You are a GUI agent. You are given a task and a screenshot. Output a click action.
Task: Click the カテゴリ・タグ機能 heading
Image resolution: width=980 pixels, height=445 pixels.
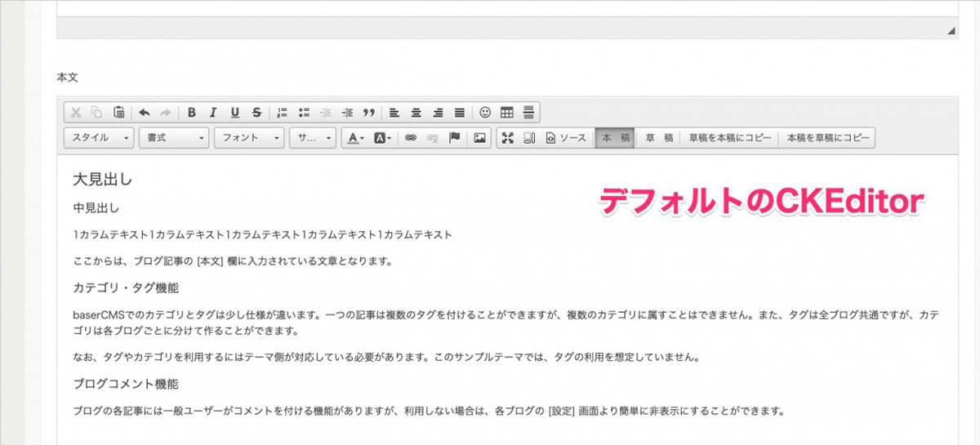click(126, 288)
